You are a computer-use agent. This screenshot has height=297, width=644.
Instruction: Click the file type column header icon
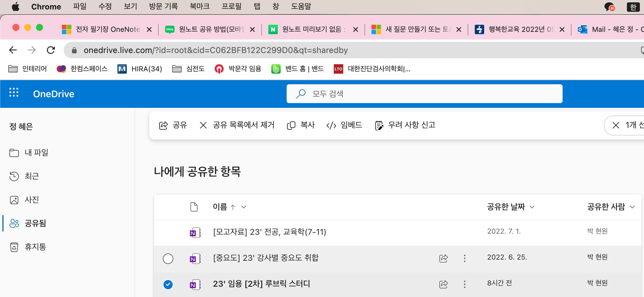tap(194, 207)
